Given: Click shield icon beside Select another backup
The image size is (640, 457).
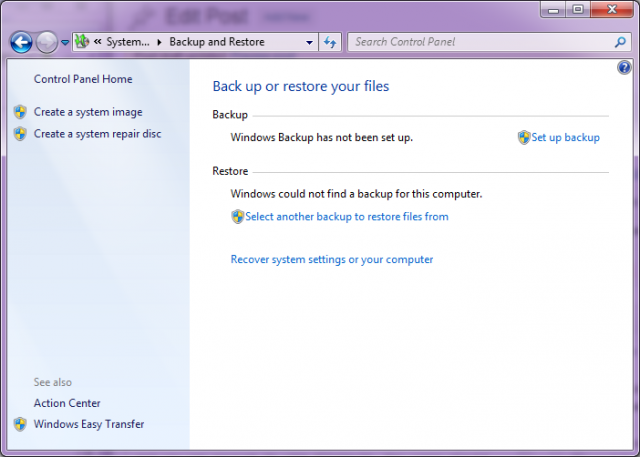Looking at the screenshot, I should click(237, 217).
